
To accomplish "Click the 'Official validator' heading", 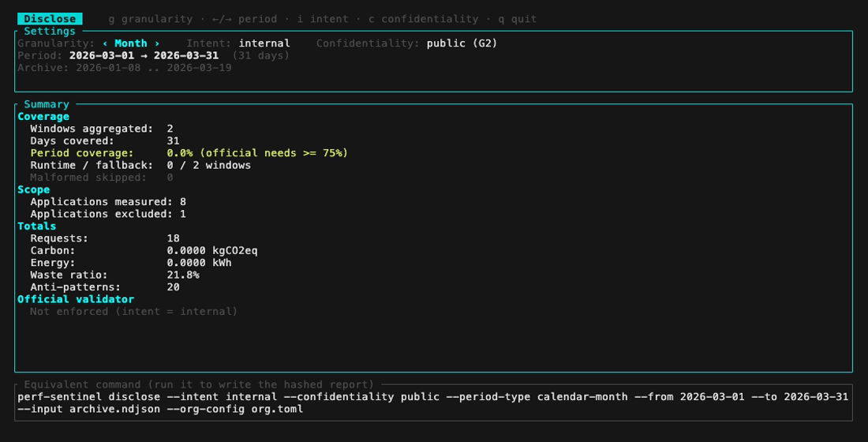I will pos(76,299).
